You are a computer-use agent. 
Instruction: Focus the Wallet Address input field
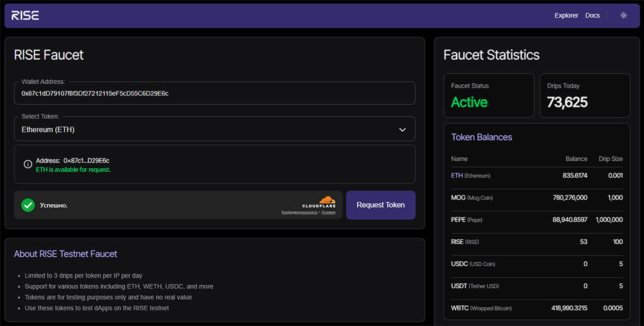pos(215,94)
